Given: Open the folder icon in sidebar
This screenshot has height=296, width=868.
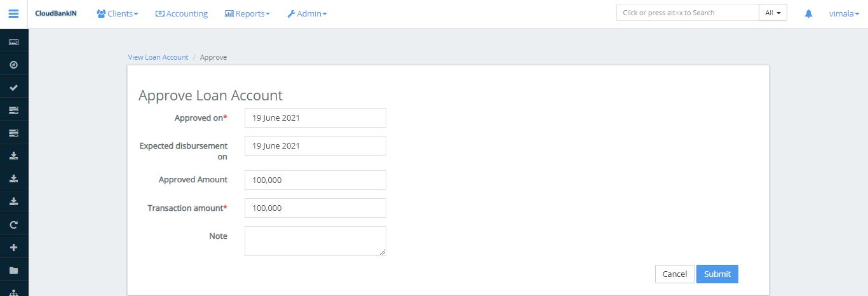Looking at the screenshot, I should [13, 270].
